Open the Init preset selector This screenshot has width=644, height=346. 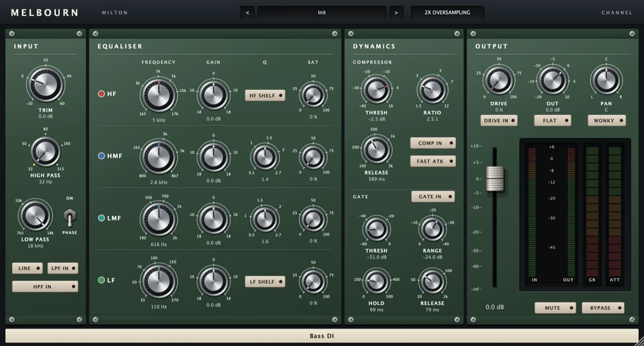[321, 13]
